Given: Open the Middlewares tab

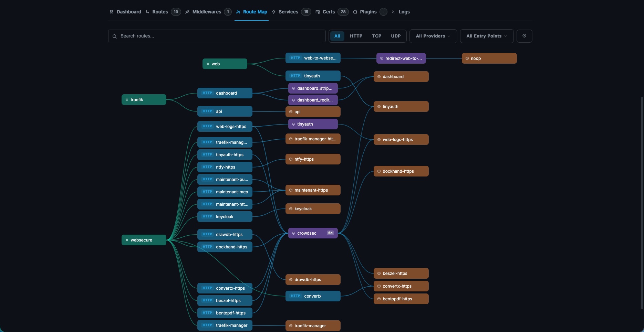Looking at the screenshot, I should (208, 12).
